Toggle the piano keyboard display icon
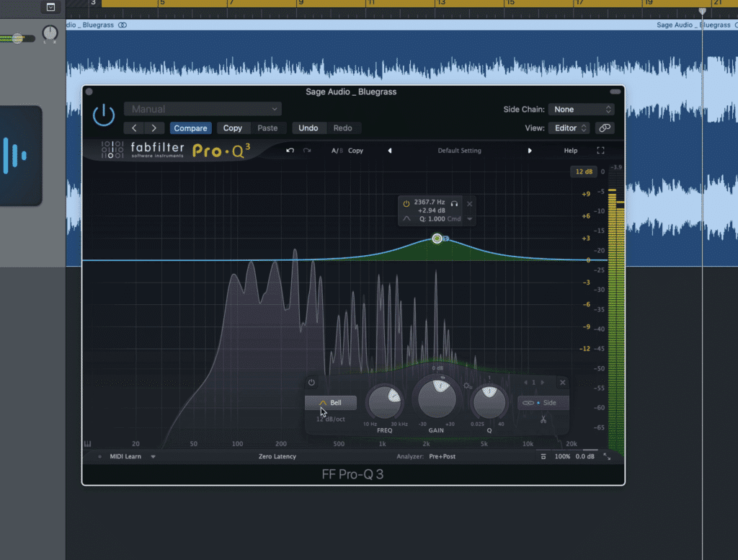The width and height of the screenshot is (738, 560). (x=87, y=444)
